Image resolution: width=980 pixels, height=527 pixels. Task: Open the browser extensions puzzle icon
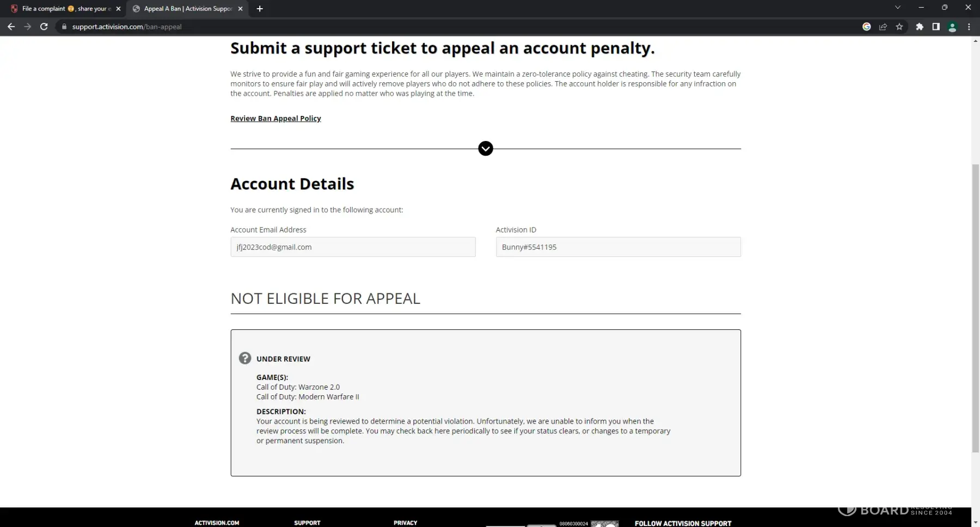pyautogui.click(x=920, y=27)
